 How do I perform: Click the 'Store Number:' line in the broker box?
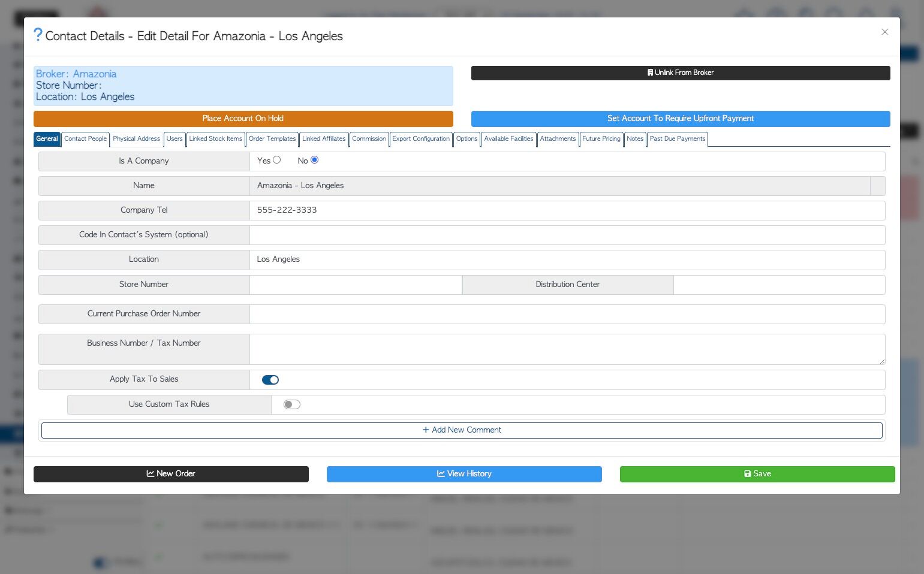point(69,85)
